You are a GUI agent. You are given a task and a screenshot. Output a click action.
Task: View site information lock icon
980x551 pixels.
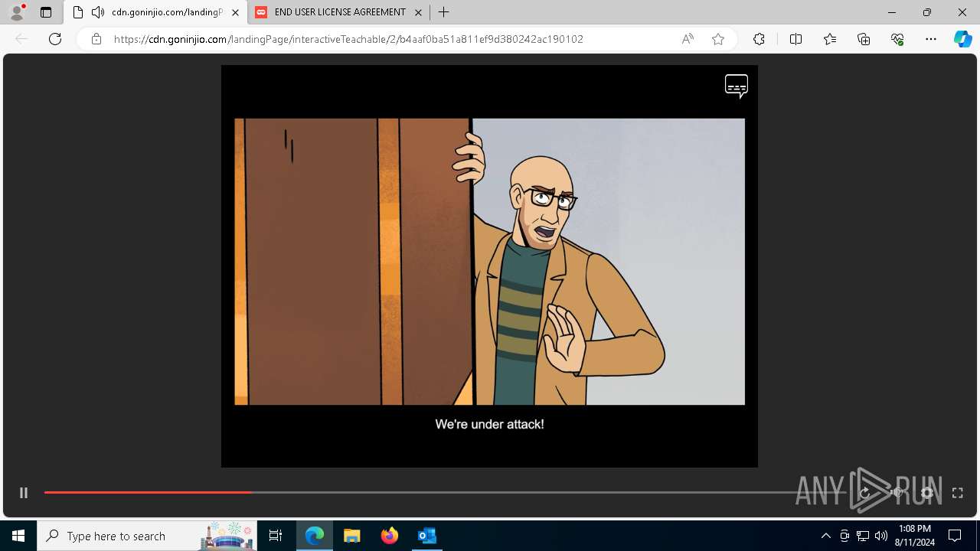pos(96,39)
